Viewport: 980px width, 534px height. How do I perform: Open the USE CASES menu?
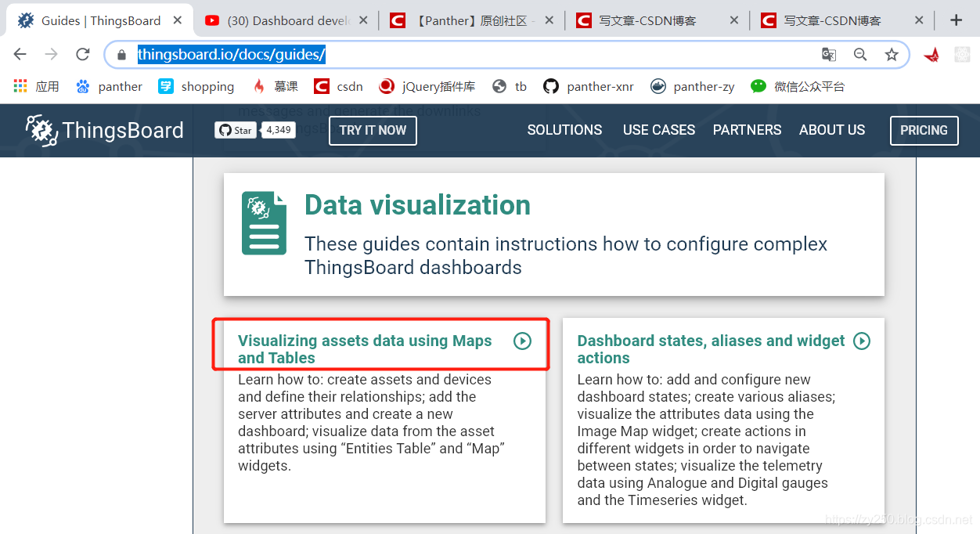(659, 130)
